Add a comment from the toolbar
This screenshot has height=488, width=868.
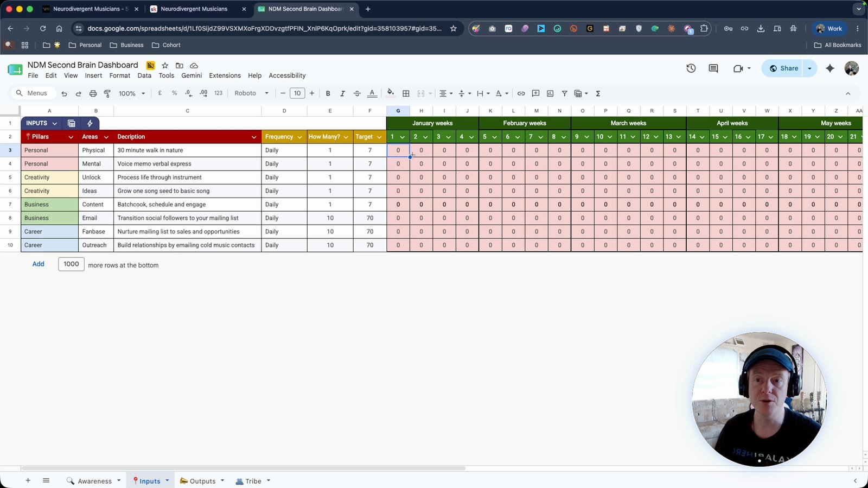click(x=535, y=93)
